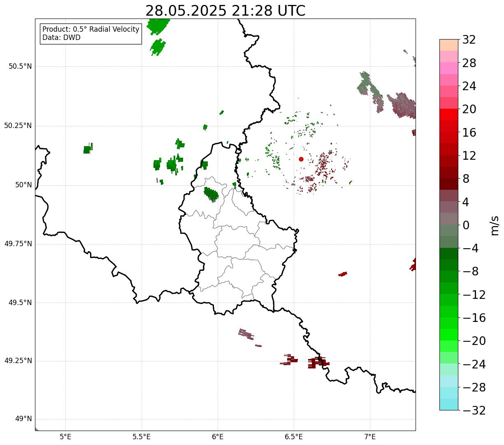
Task: Click the latitude label "50.5°N"
Action: (x=20, y=66)
